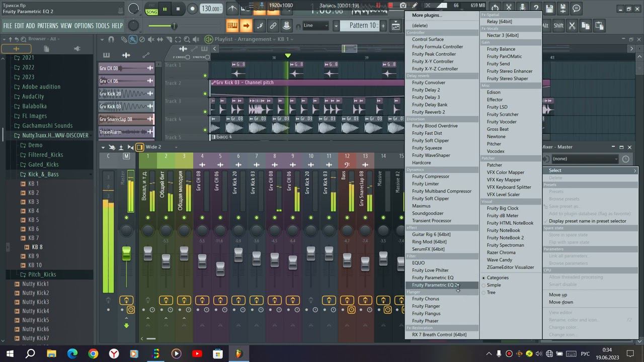Select the Nutty Kick3 sample
The width and height of the screenshot is (644, 362).
click(35, 302)
